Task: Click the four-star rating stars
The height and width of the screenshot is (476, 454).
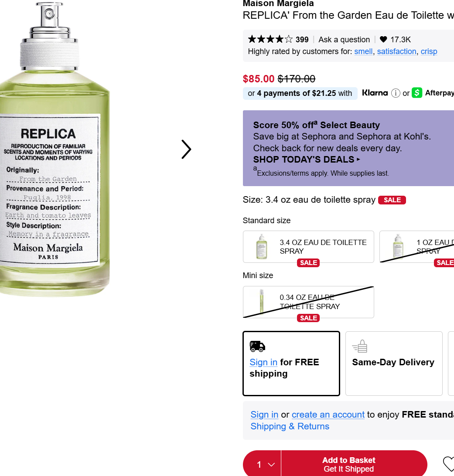Action: coord(266,39)
